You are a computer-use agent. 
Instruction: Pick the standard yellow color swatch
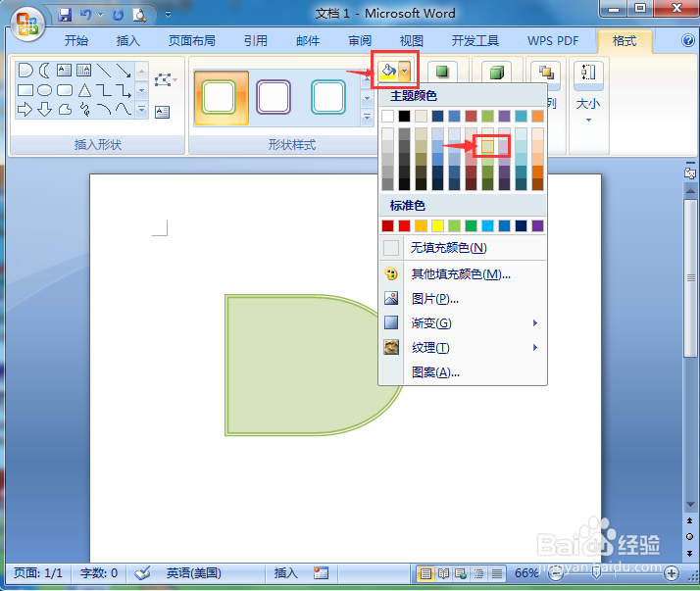point(437,225)
